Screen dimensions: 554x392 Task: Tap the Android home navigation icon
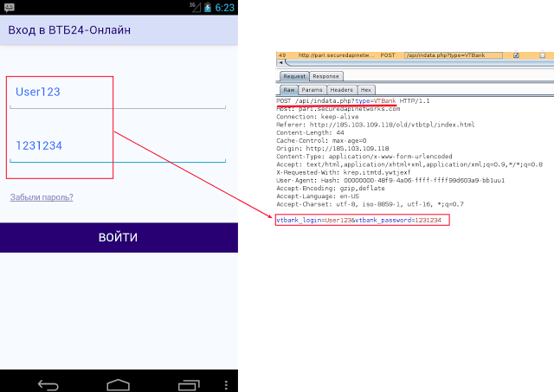[118, 382]
